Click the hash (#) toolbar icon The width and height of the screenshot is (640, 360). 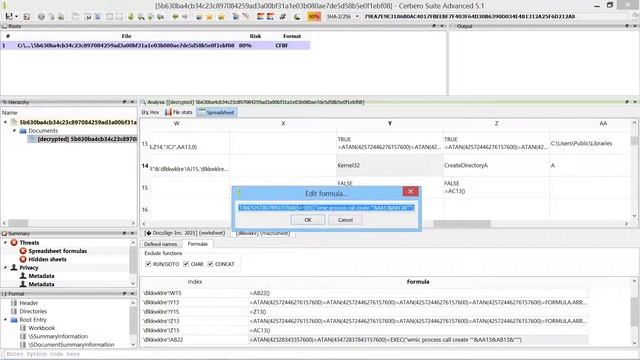[x=282, y=17]
